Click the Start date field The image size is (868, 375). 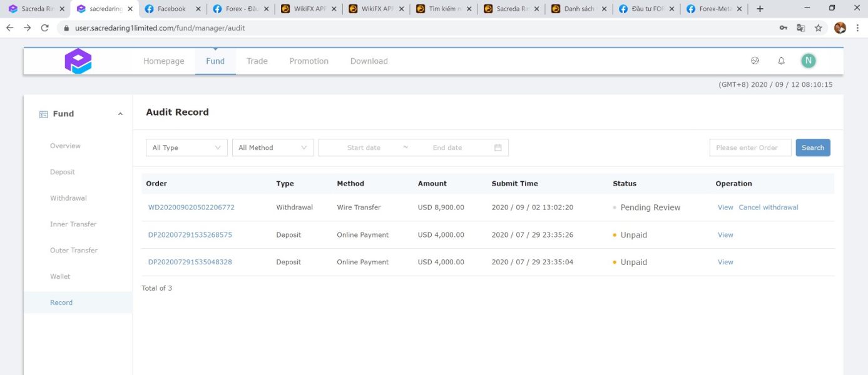click(x=364, y=147)
